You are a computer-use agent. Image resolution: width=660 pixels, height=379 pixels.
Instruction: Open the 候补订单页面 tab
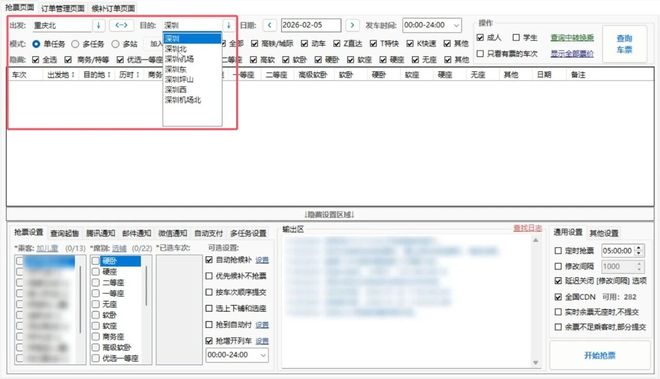pyautogui.click(x=113, y=8)
